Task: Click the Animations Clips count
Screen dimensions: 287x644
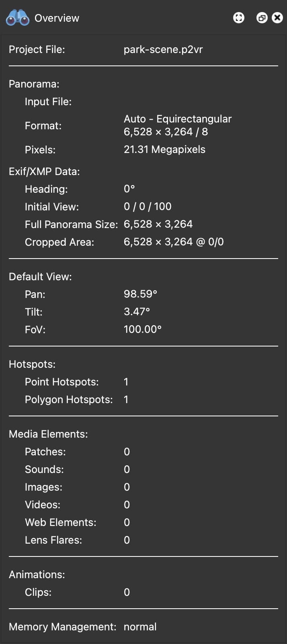Action: point(127,592)
